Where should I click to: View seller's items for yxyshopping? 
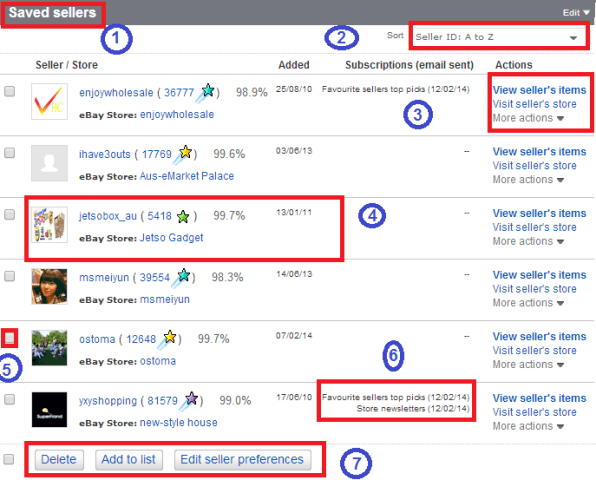[x=539, y=398]
